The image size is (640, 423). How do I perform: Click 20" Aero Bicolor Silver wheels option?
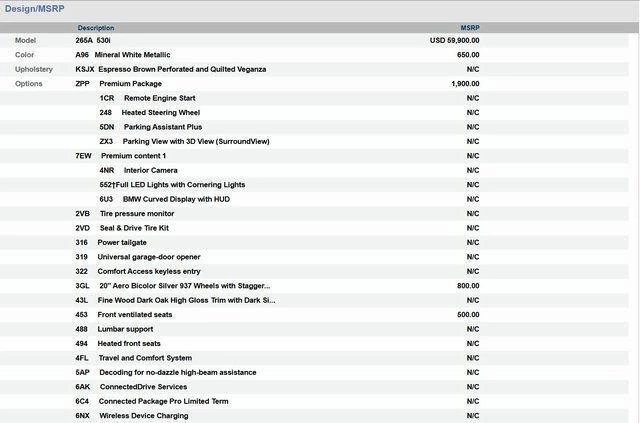click(172, 286)
